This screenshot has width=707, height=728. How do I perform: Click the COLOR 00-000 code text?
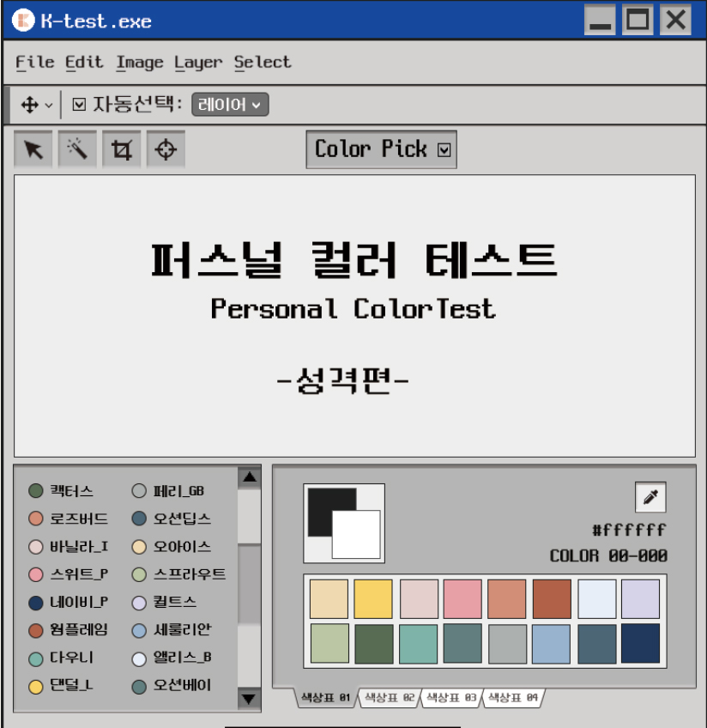pos(608,555)
